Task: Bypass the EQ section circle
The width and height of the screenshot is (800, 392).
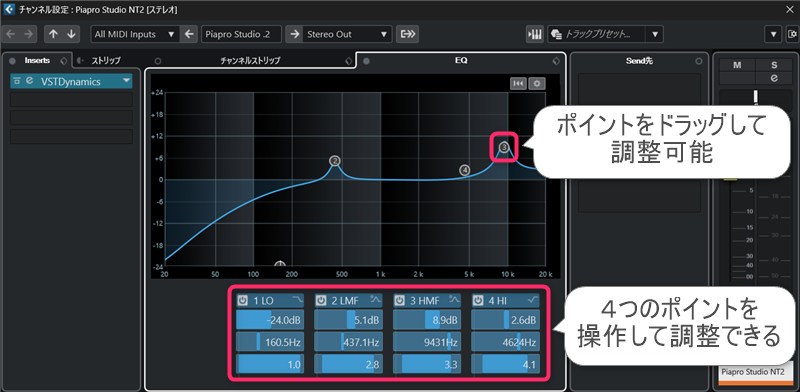Action: click(x=366, y=61)
